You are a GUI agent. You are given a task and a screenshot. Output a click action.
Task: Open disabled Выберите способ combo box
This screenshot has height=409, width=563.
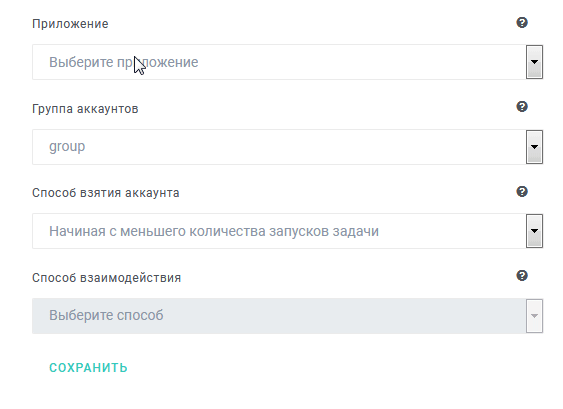[287, 316]
